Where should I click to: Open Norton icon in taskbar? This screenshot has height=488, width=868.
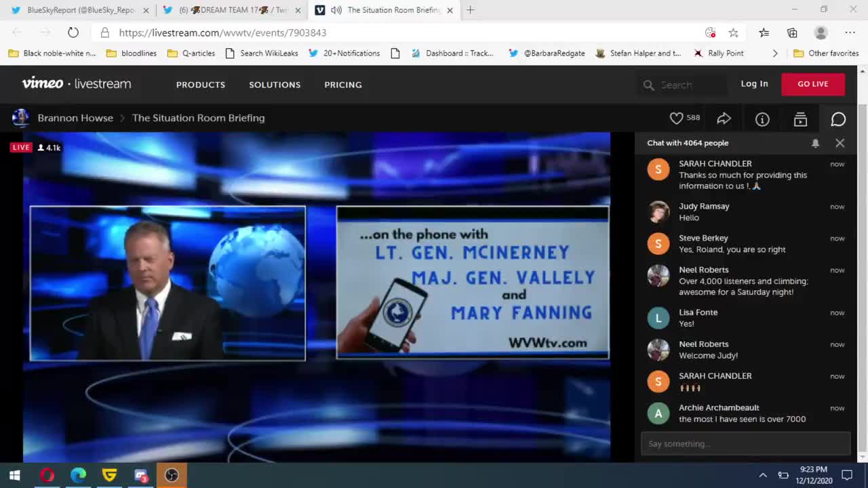click(x=109, y=475)
